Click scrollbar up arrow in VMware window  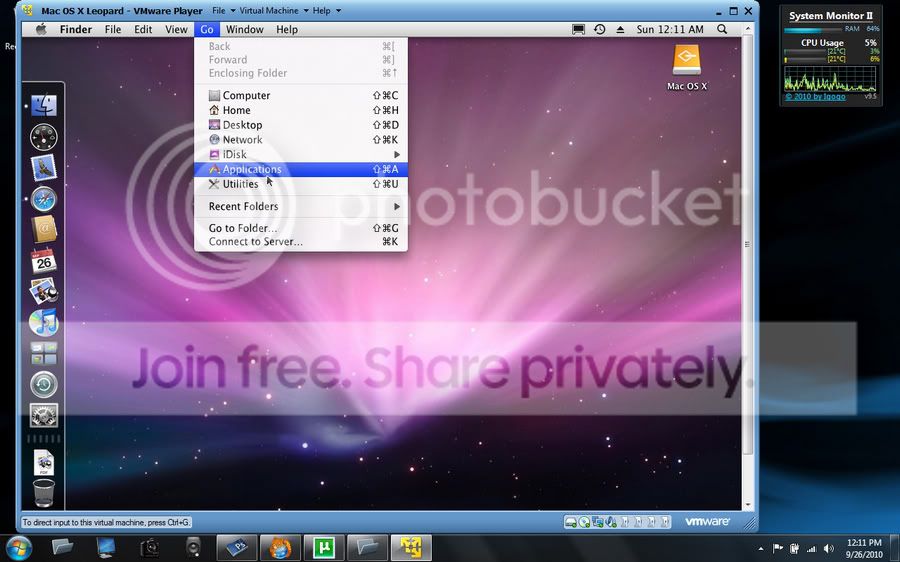(x=747, y=28)
